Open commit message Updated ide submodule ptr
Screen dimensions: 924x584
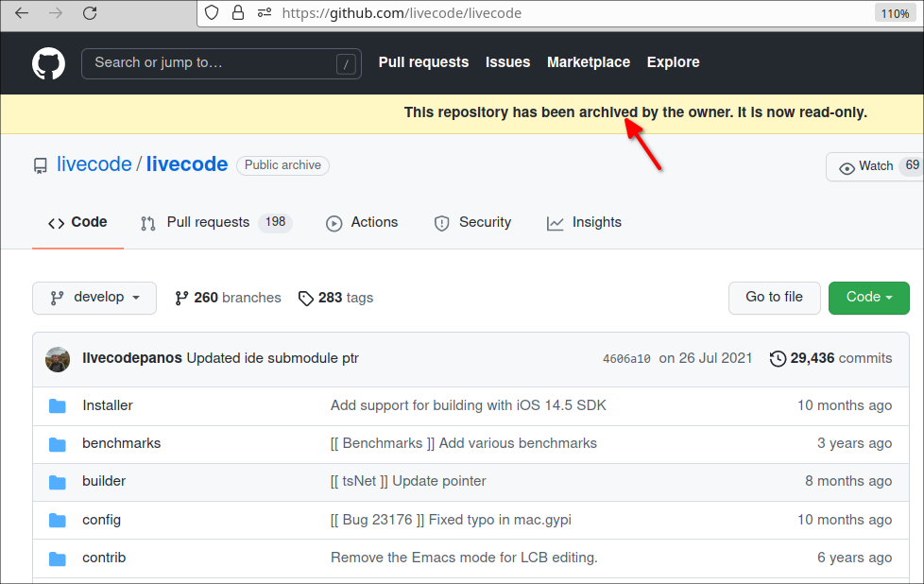coord(273,358)
